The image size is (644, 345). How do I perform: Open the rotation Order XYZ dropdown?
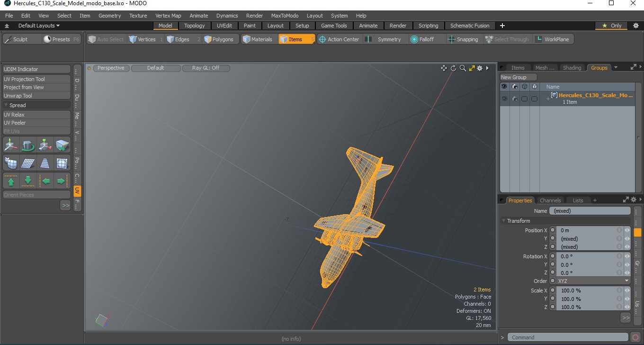pyautogui.click(x=593, y=281)
